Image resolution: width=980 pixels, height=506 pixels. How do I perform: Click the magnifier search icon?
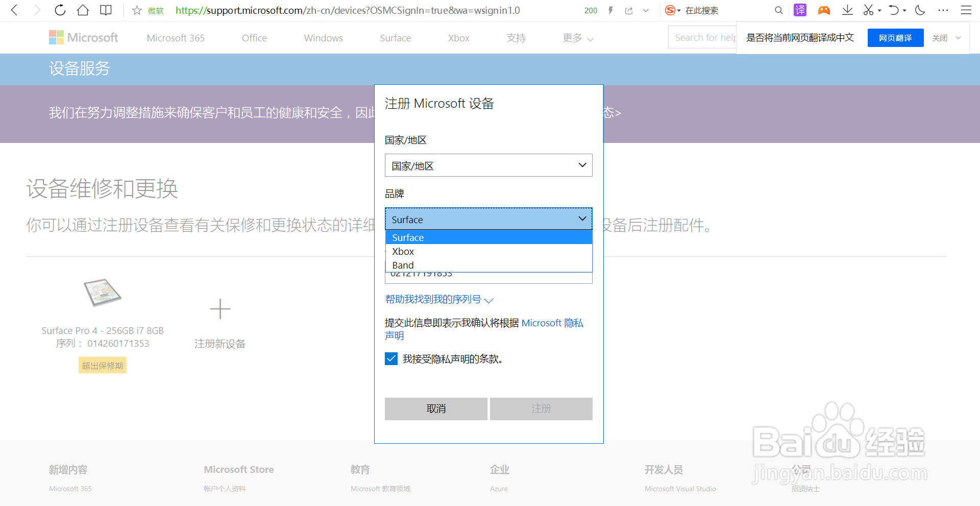click(x=778, y=10)
